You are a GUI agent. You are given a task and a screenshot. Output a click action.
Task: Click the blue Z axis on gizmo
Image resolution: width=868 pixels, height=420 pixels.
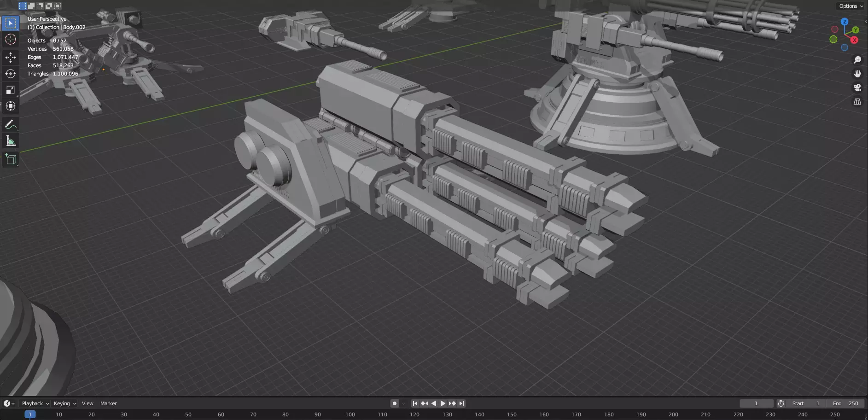point(845,22)
